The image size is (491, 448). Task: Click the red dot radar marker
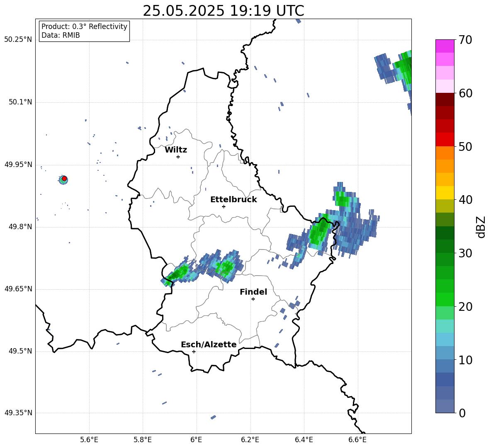64,178
